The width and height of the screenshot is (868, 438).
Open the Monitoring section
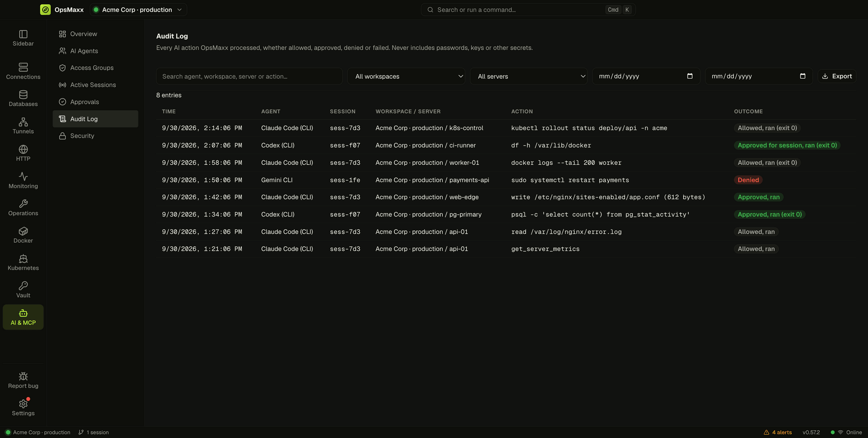(x=23, y=181)
